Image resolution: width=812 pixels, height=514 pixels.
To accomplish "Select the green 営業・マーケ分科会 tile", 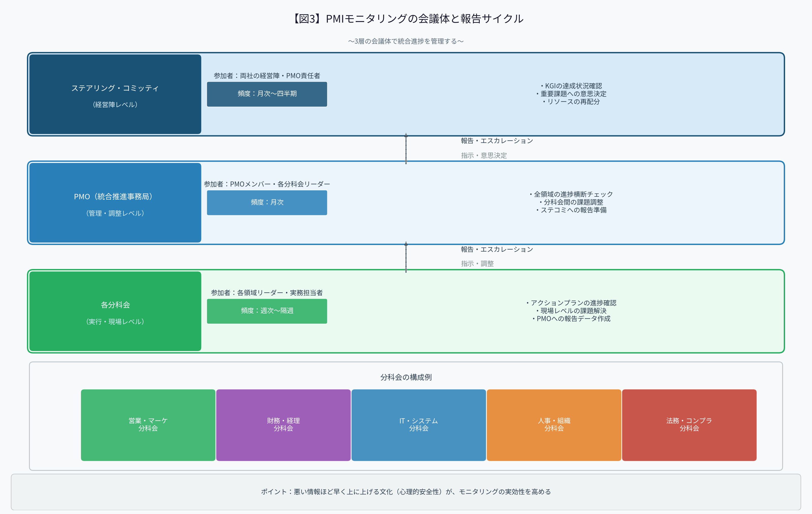I will (148, 425).
